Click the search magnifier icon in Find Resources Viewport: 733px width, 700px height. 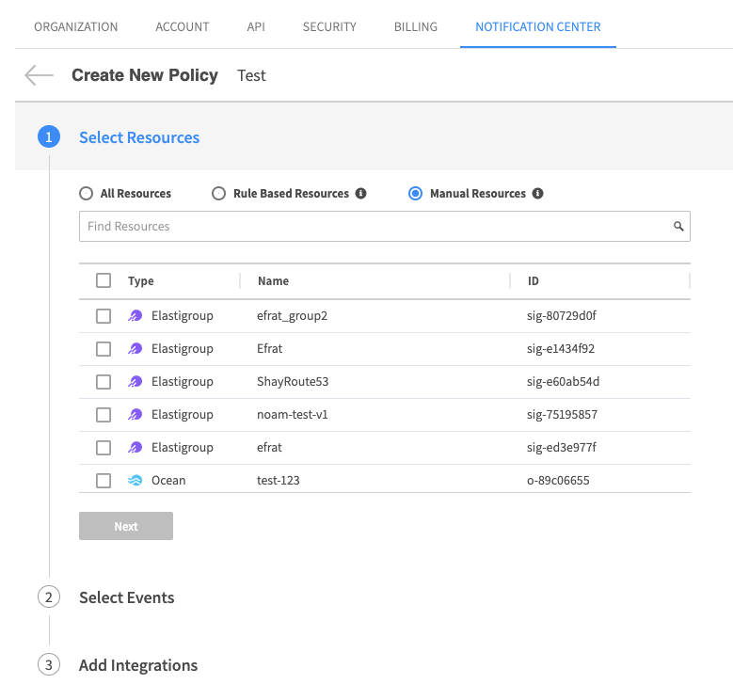click(x=677, y=227)
